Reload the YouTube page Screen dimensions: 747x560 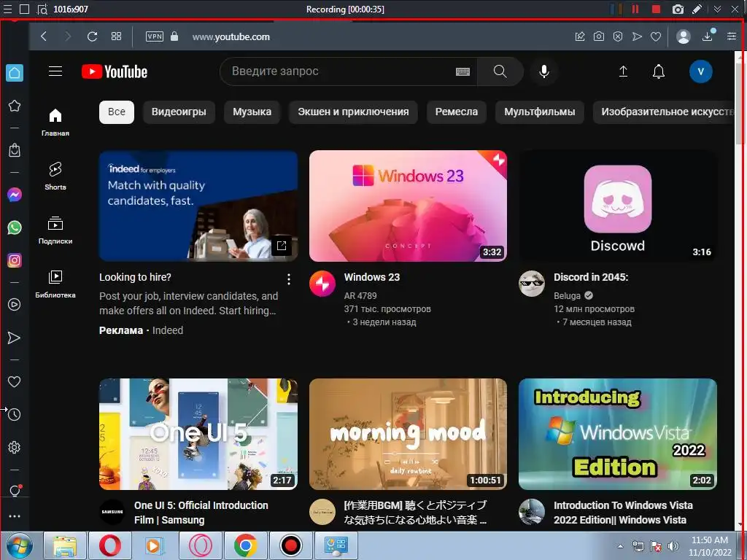[92, 36]
